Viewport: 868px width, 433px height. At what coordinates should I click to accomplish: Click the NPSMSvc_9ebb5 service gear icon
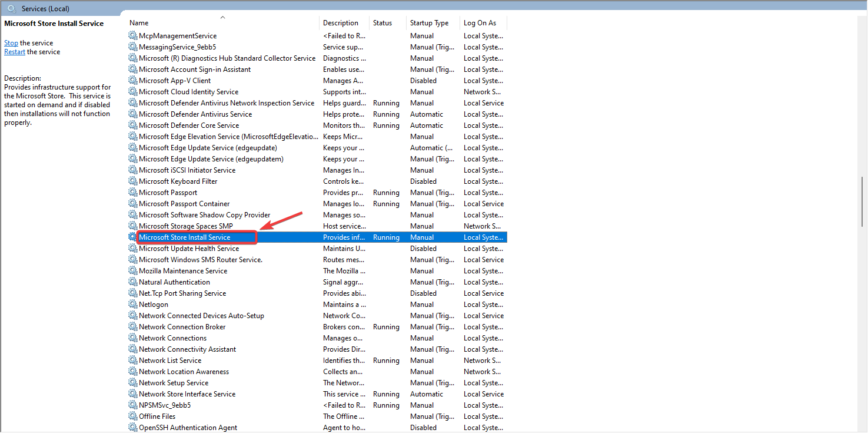coord(133,405)
